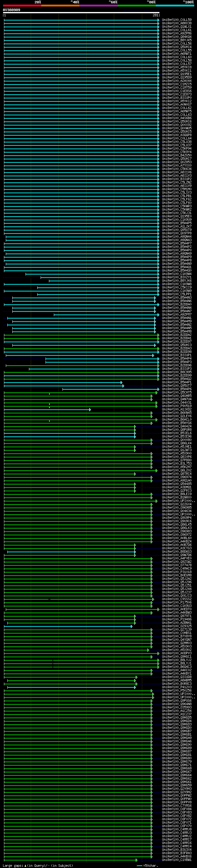Select hit label UniRef100_Q5UHI4
The height and width of the screenshot is (868, 197).
[177, 47]
